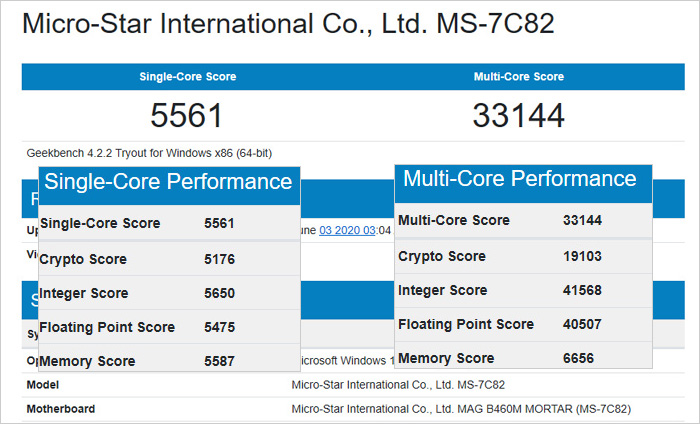Select the 'Integer Score' label in the Single-Core panel
700x424 pixels.
84,293
